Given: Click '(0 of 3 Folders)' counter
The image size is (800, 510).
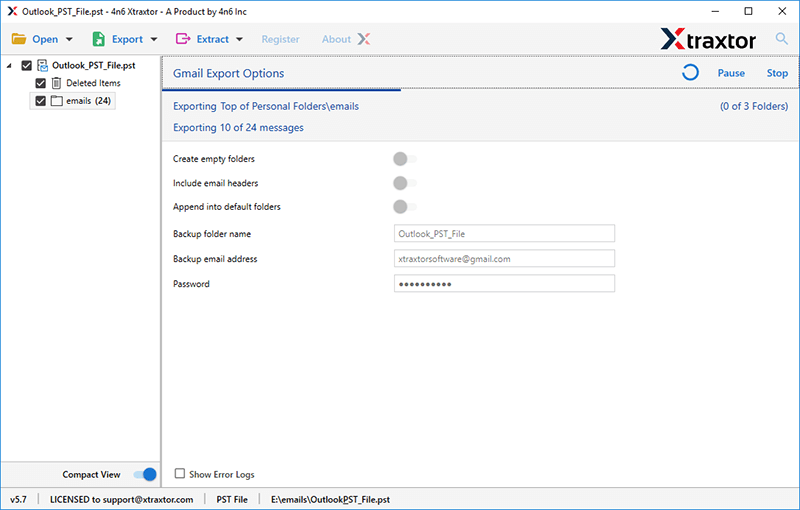Looking at the screenshot, I should click(x=754, y=106).
